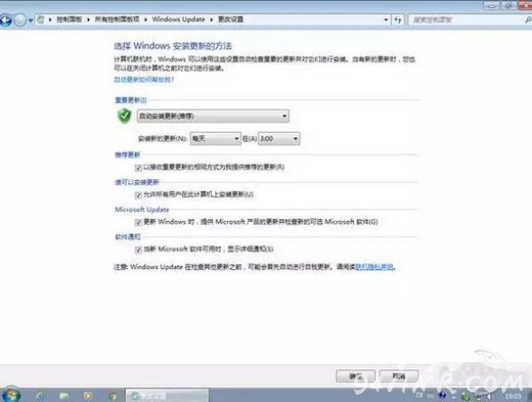Toggle recommended updates checkbox
This screenshot has width=532, height=402.
(x=138, y=168)
